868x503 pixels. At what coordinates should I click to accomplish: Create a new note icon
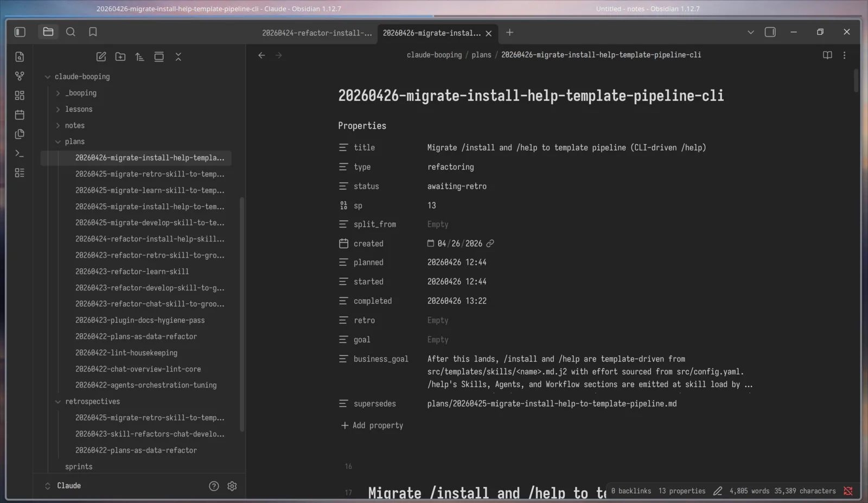[101, 57]
